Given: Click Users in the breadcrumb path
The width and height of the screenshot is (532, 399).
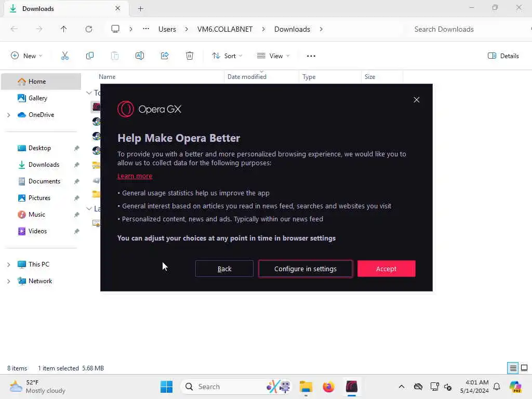Looking at the screenshot, I should tap(167, 29).
